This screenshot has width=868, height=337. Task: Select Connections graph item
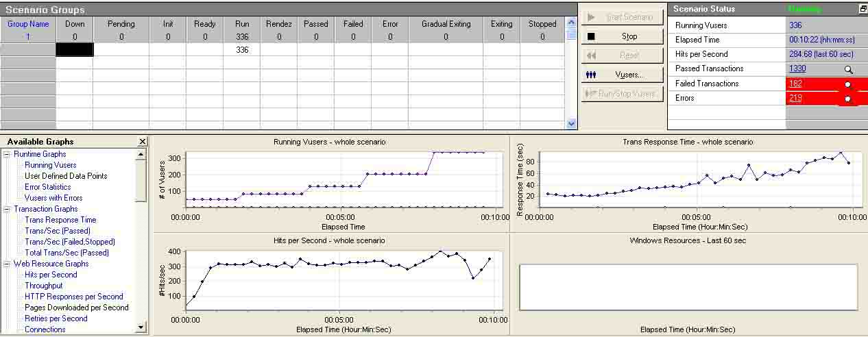click(45, 329)
